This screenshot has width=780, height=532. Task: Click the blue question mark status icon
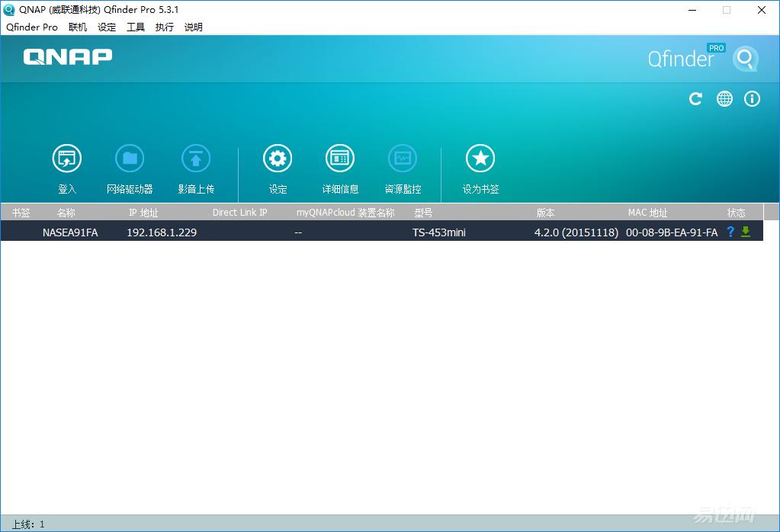pos(730,232)
